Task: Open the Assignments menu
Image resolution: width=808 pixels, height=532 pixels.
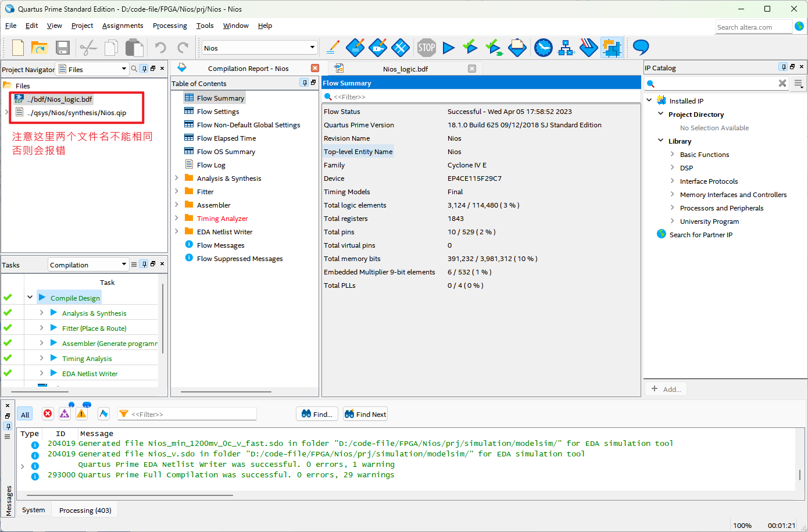Action: [123, 26]
